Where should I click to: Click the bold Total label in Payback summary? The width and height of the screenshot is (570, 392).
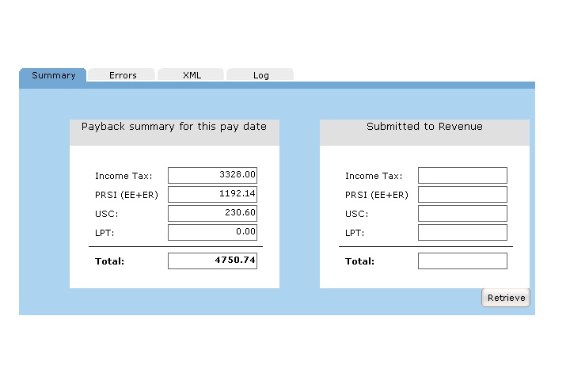(x=109, y=261)
